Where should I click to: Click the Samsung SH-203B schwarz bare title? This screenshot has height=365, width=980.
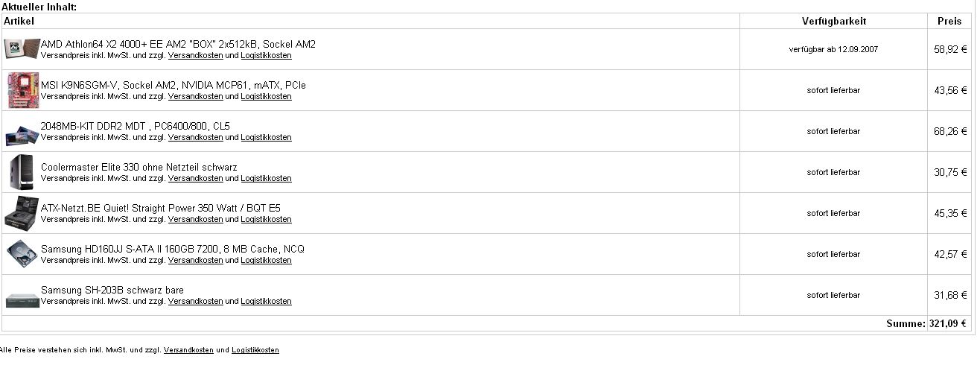tap(112, 291)
